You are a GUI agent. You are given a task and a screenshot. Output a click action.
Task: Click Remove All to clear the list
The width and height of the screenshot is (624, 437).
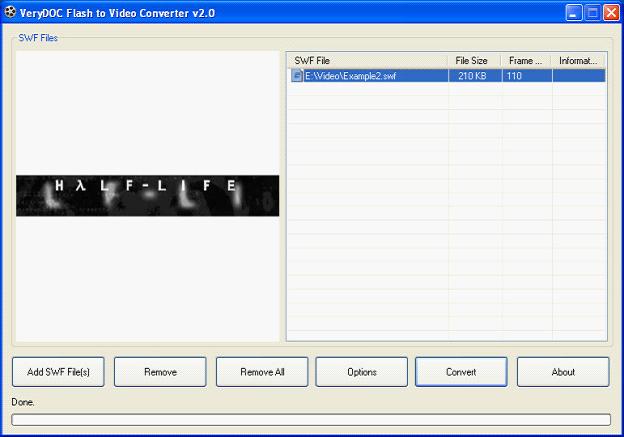coord(262,372)
